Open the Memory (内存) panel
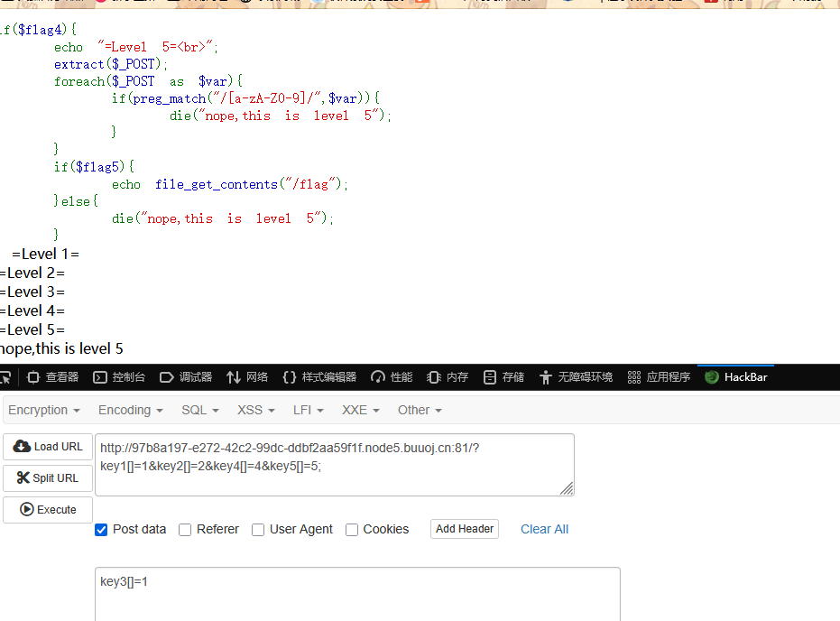Image resolution: width=840 pixels, height=621 pixels. 448,377
